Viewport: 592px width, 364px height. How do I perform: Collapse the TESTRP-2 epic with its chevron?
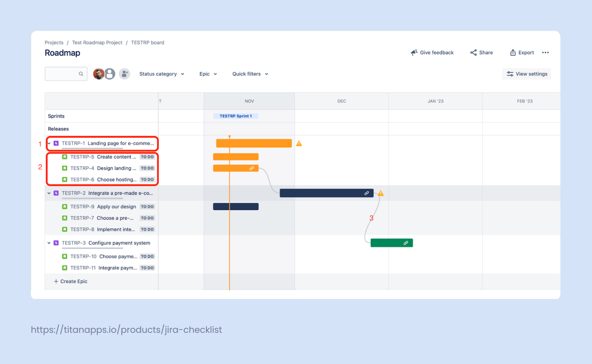pyautogui.click(x=49, y=193)
